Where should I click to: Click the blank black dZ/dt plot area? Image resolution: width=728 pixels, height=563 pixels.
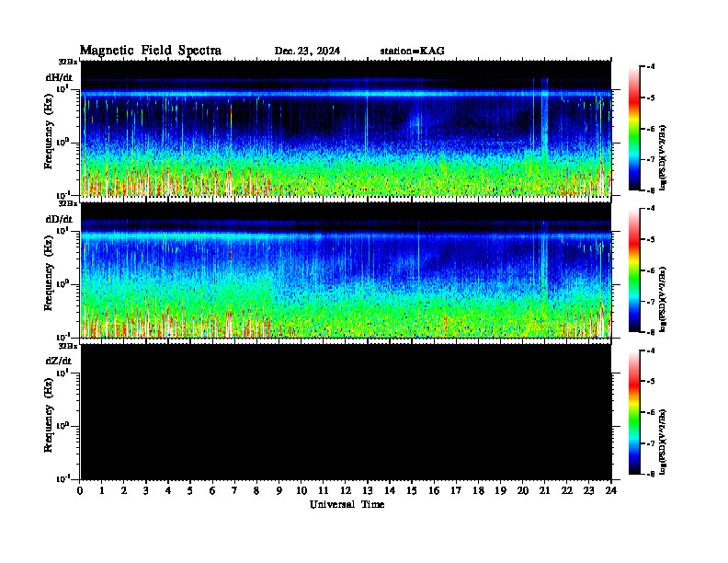coord(346,412)
